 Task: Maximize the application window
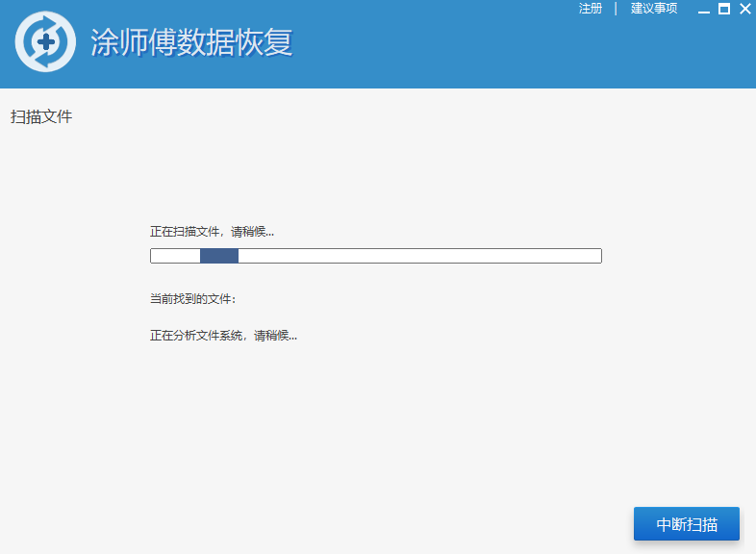click(x=724, y=9)
